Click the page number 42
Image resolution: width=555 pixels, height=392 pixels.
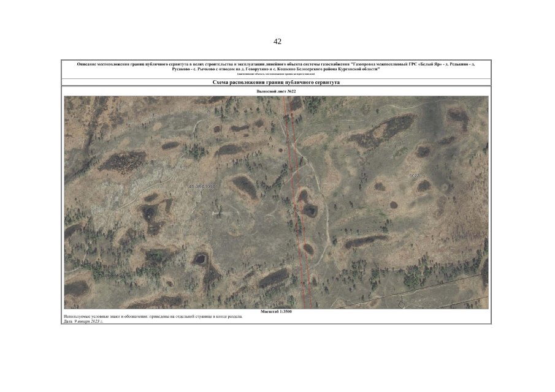coord(277,42)
